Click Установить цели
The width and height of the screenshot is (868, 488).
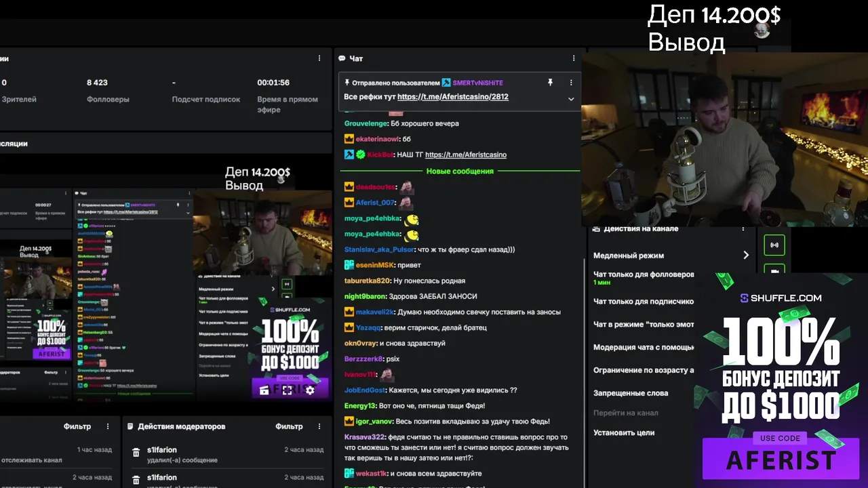tap(624, 432)
